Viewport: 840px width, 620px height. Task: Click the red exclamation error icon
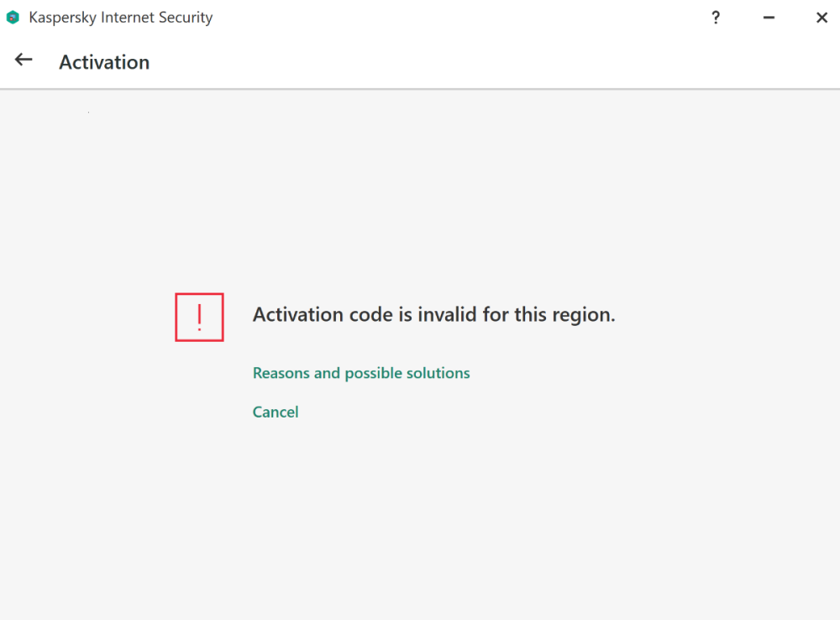[199, 317]
